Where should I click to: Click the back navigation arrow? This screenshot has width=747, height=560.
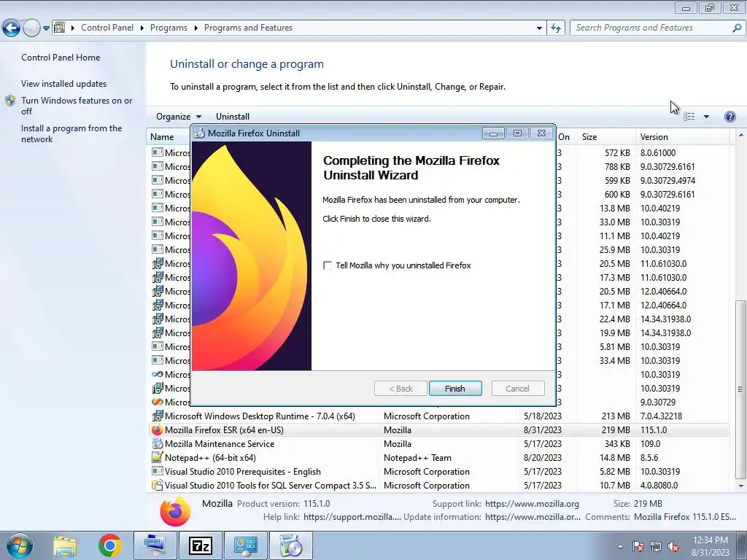pyautogui.click(x=11, y=28)
